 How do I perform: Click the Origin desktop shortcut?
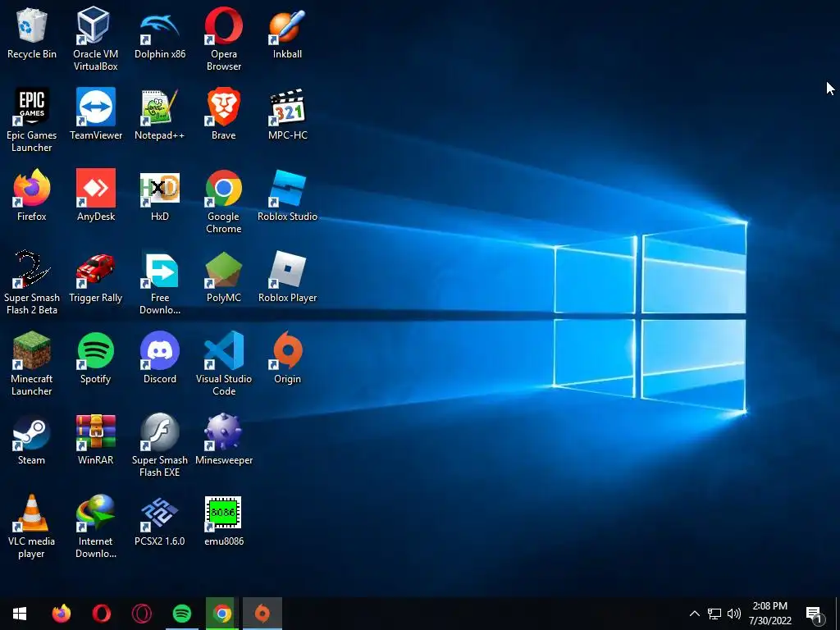pyautogui.click(x=288, y=358)
